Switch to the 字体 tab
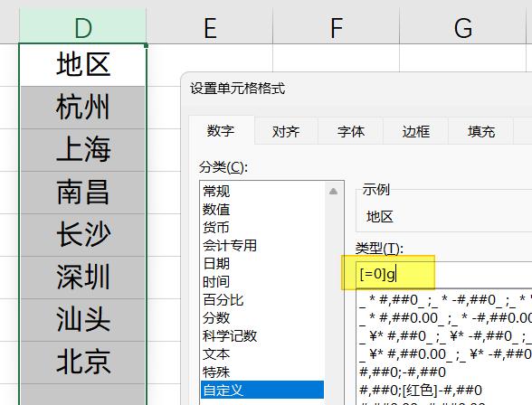This screenshot has width=532, height=405. pos(351,131)
